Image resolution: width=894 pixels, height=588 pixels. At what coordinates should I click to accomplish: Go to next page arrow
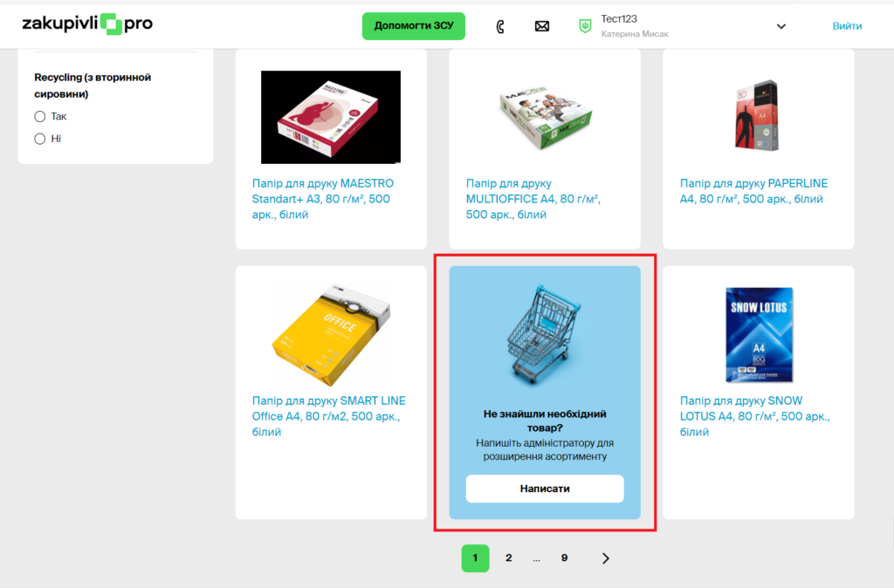point(606,558)
